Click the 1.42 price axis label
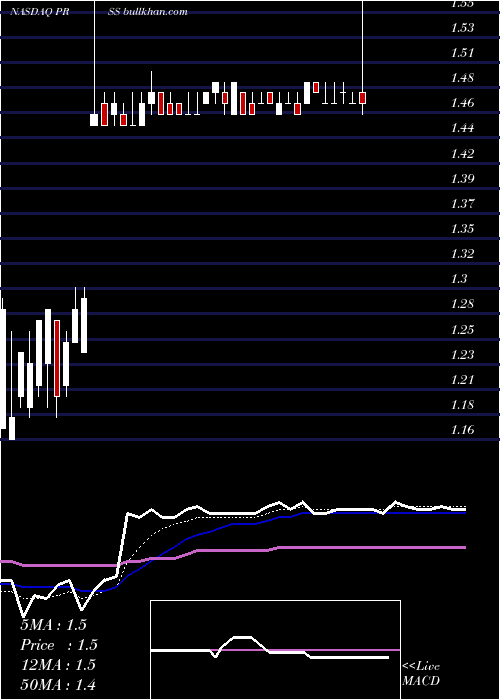 click(462, 154)
